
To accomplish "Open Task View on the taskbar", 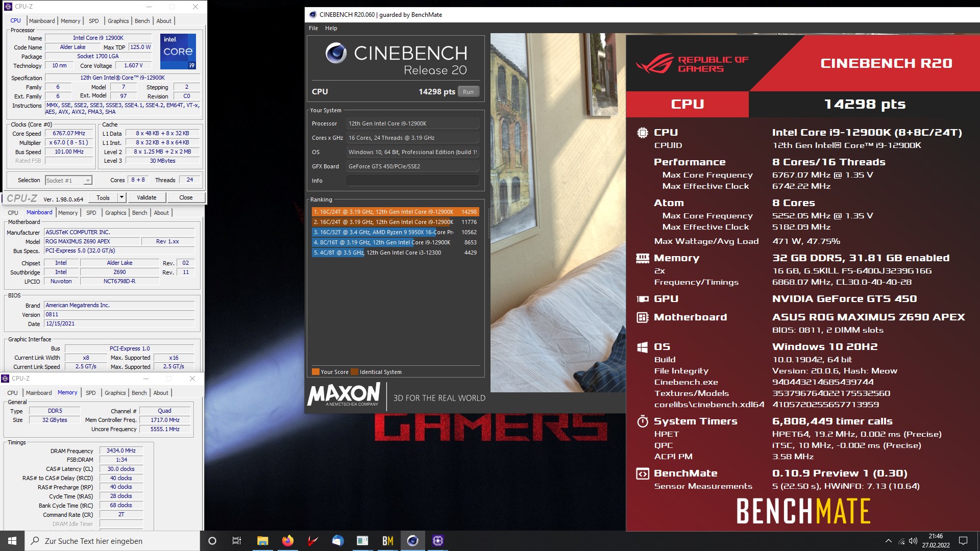I will [237, 541].
